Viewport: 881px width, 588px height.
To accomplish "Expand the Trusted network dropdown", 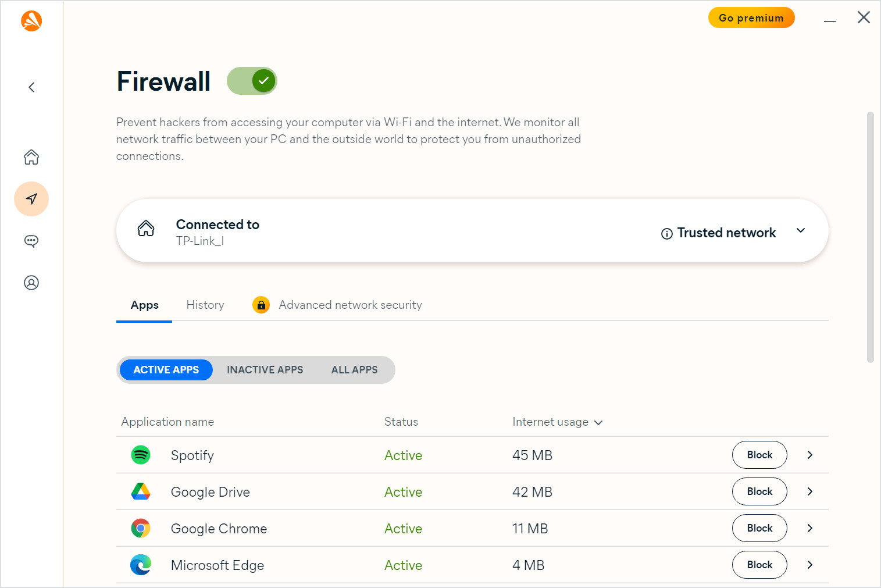I will (800, 231).
